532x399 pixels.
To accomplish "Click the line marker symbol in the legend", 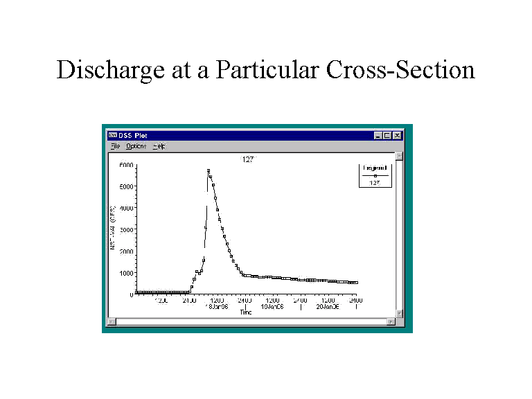I will [x=374, y=177].
